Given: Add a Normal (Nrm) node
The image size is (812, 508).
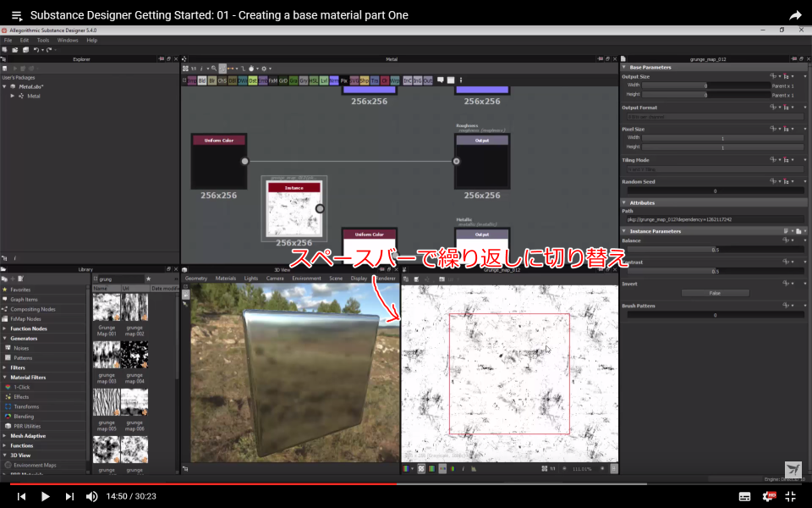Looking at the screenshot, I should click(x=334, y=81).
